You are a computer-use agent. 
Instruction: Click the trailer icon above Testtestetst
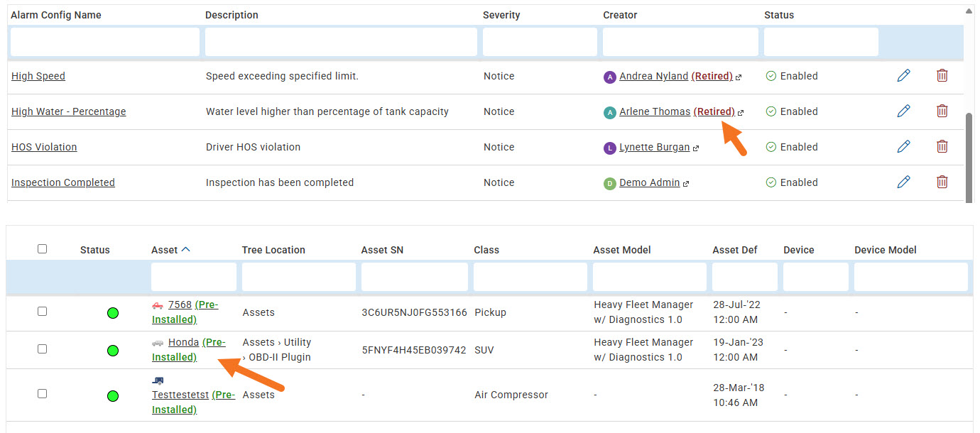coord(158,380)
